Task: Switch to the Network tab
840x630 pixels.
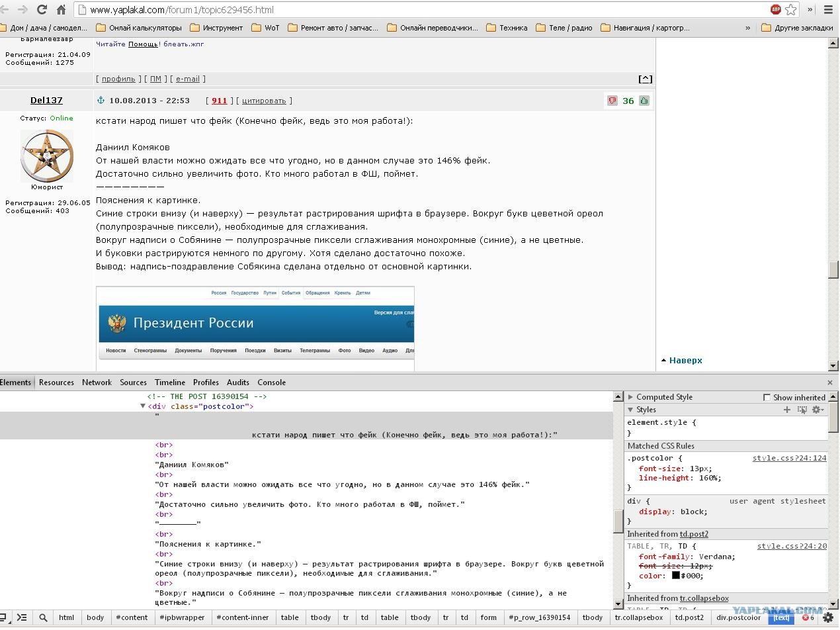Action: tap(97, 382)
